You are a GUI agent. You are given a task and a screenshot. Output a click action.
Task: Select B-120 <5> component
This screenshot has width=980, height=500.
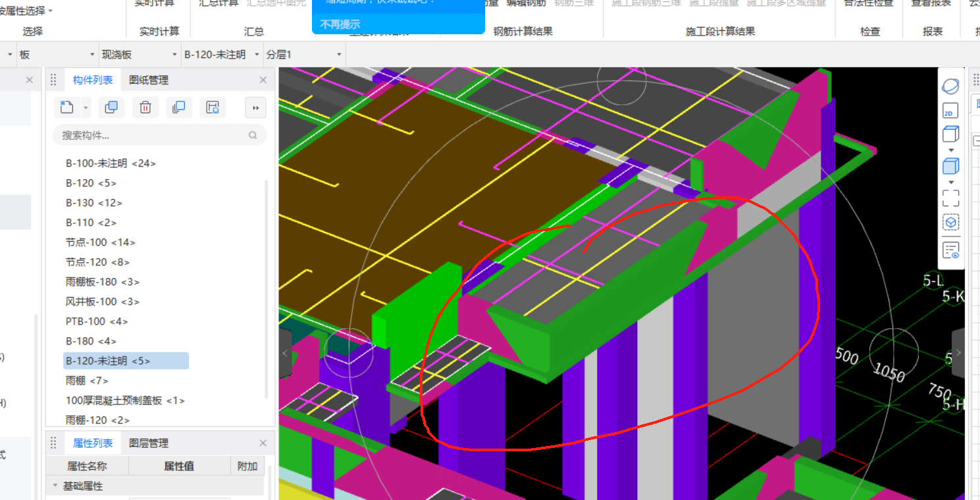tap(91, 182)
